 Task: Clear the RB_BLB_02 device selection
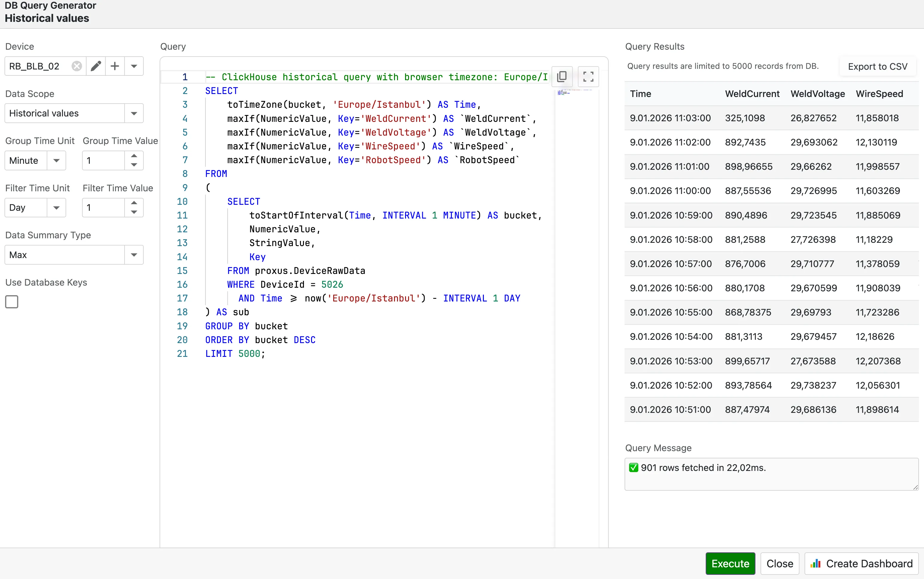77,66
